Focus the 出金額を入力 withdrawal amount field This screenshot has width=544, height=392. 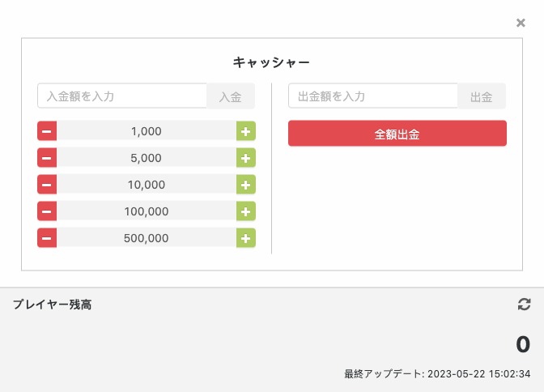click(x=373, y=96)
